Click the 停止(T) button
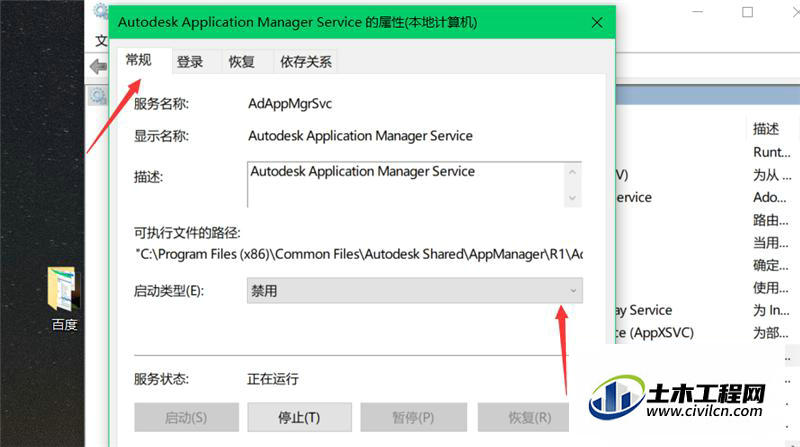Screen dimensions: 800x447 coord(299,417)
